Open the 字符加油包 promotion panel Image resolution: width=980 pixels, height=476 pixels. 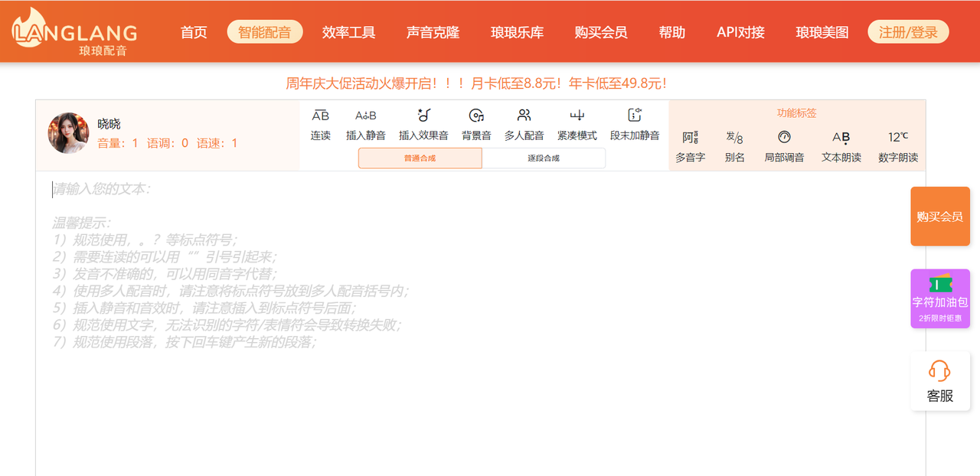pos(939,298)
